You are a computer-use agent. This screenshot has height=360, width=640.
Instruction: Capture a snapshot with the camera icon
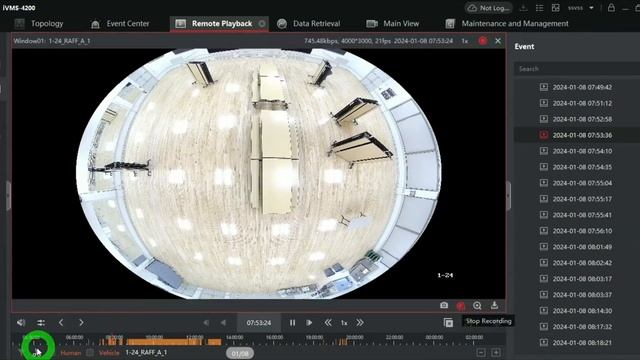pyautogui.click(x=444, y=305)
